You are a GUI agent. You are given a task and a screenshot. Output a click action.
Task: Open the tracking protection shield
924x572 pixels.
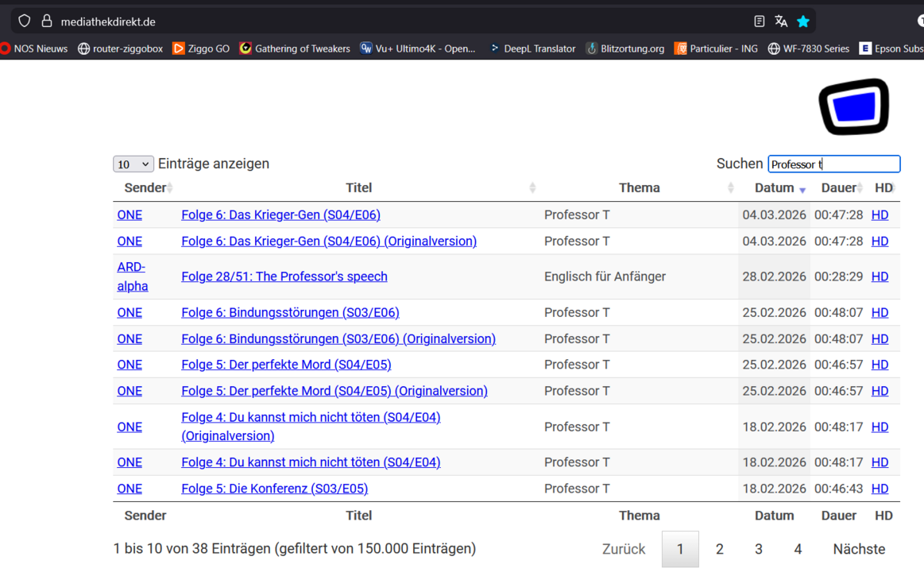[x=24, y=21]
